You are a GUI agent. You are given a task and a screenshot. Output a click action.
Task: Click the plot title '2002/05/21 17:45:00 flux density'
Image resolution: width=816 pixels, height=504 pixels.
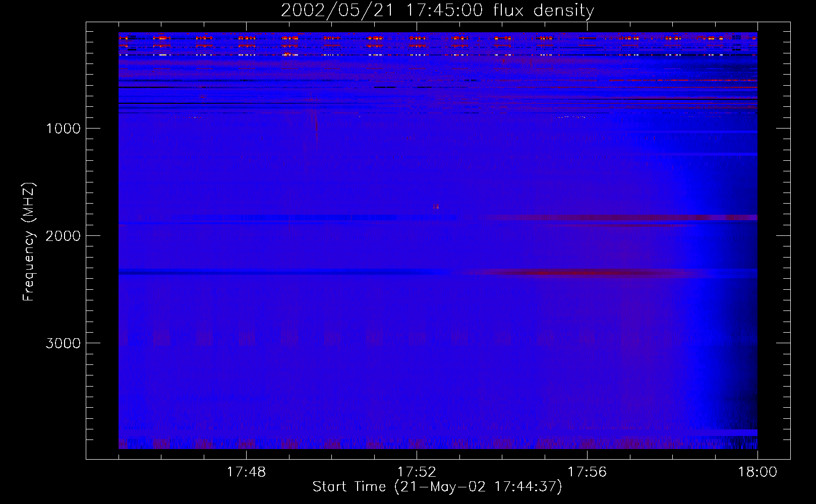(437, 10)
